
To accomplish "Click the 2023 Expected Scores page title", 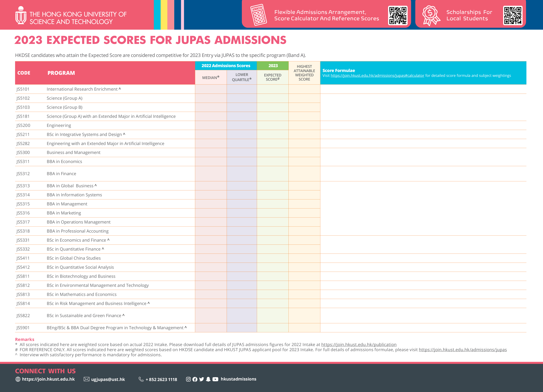I will click(150, 40).
